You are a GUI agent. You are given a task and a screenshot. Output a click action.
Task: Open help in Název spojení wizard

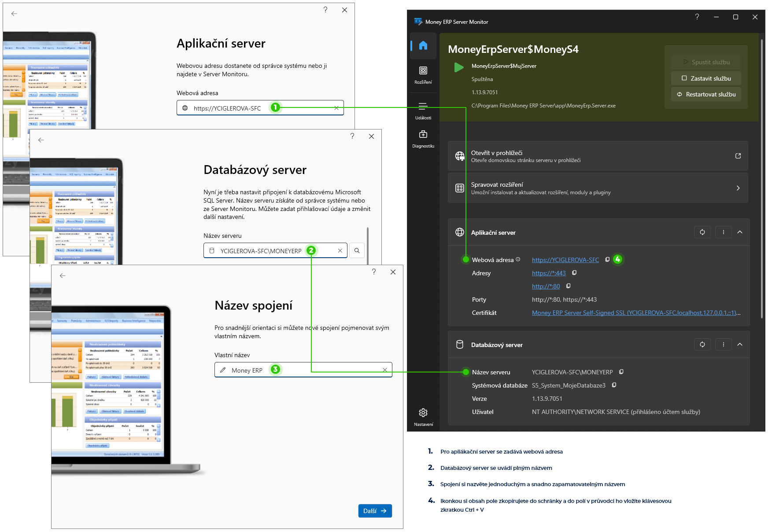tap(374, 272)
